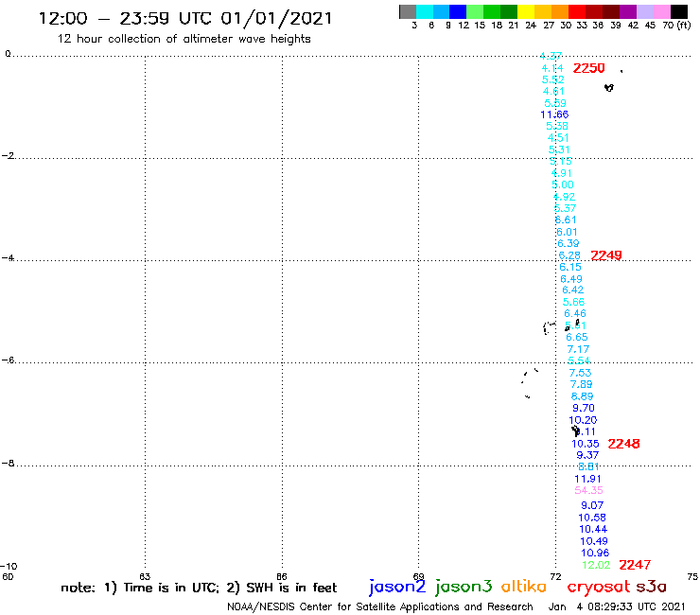Click the wave height value '6.65'
This screenshot has width=700, height=615.
point(577,337)
